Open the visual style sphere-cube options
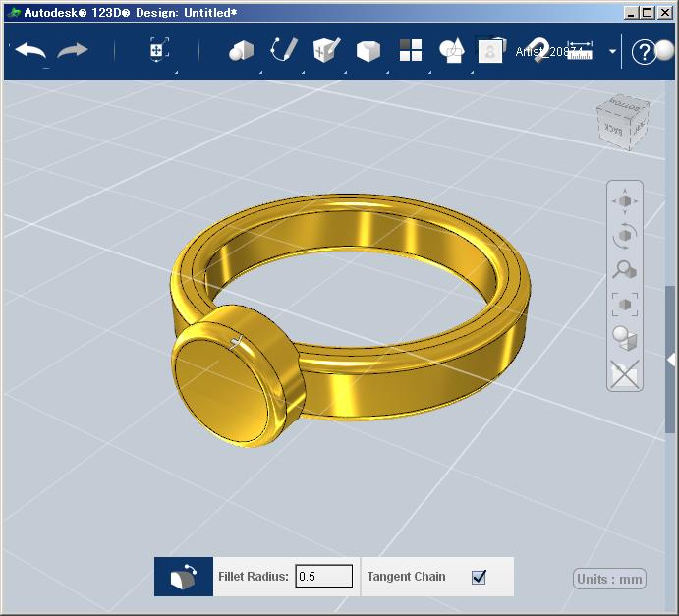Viewport: 679px width, 616px height. click(x=625, y=339)
